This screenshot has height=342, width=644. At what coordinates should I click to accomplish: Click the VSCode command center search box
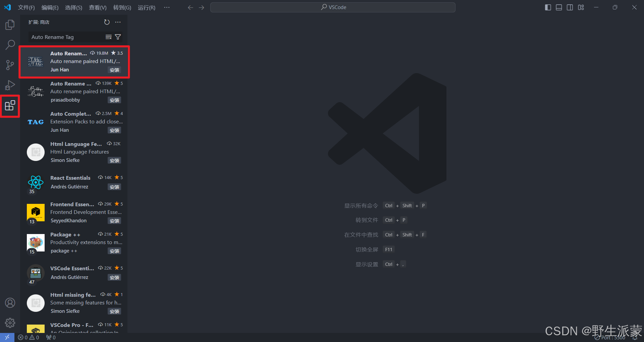click(x=333, y=7)
